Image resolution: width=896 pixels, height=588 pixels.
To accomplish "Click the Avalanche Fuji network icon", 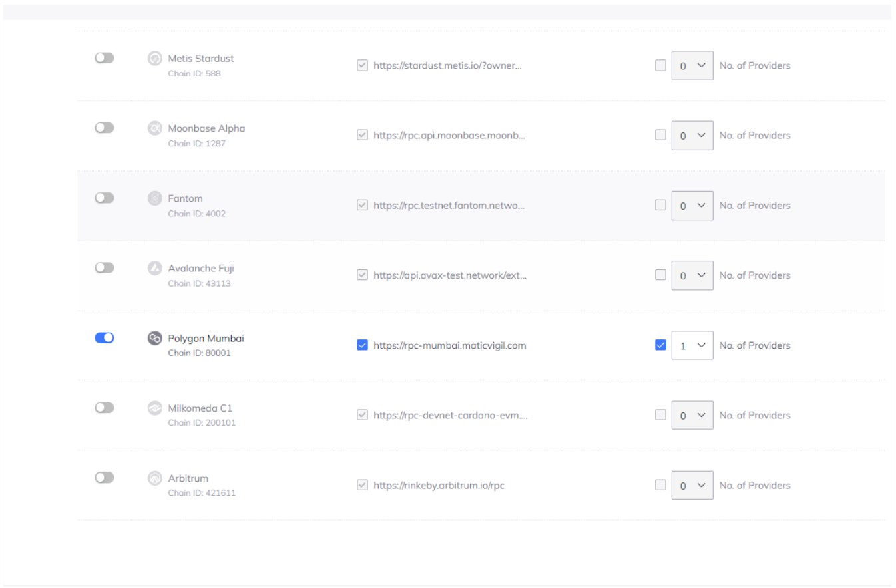I will click(x=154, y=268).
